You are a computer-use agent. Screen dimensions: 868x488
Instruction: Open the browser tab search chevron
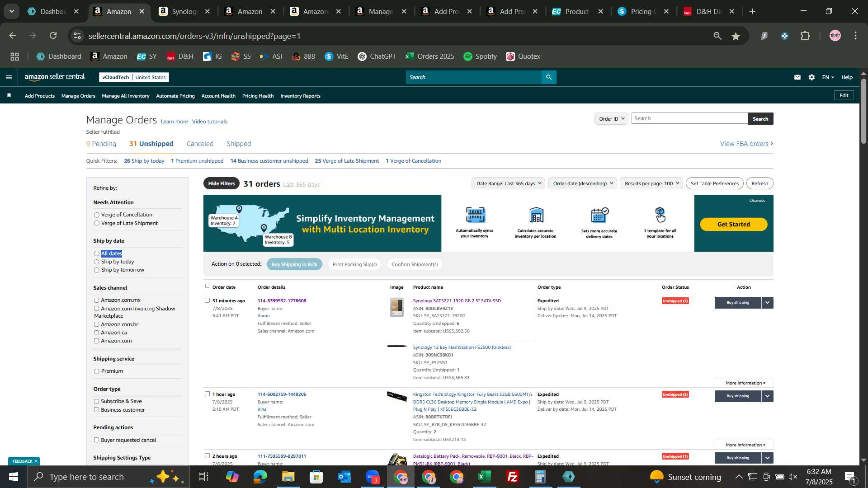coord(11,11)
